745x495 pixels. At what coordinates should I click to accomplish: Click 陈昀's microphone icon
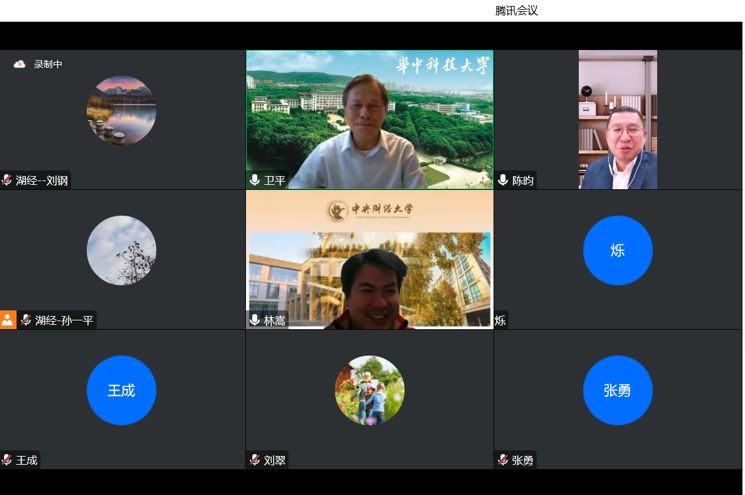(x=503, y=181)
